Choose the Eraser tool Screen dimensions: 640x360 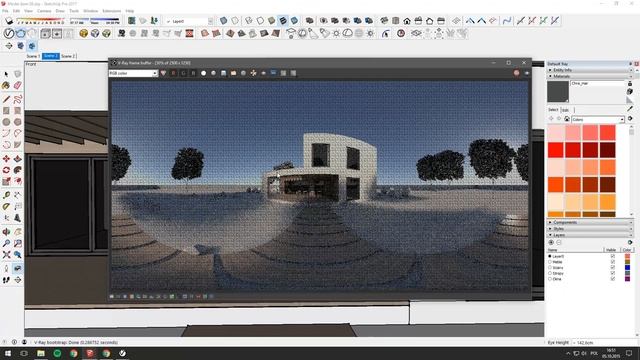(18, 85)
